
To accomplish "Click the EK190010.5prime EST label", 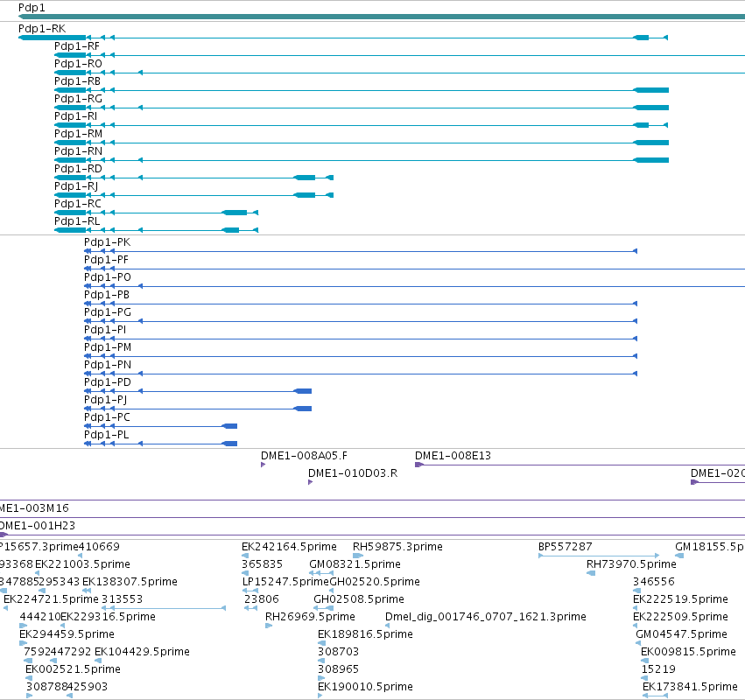I will pos(365,687).
